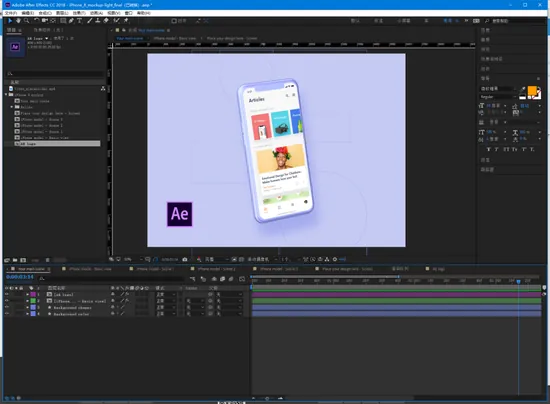Toggle visibility of Background color layer

coord(6,314)
